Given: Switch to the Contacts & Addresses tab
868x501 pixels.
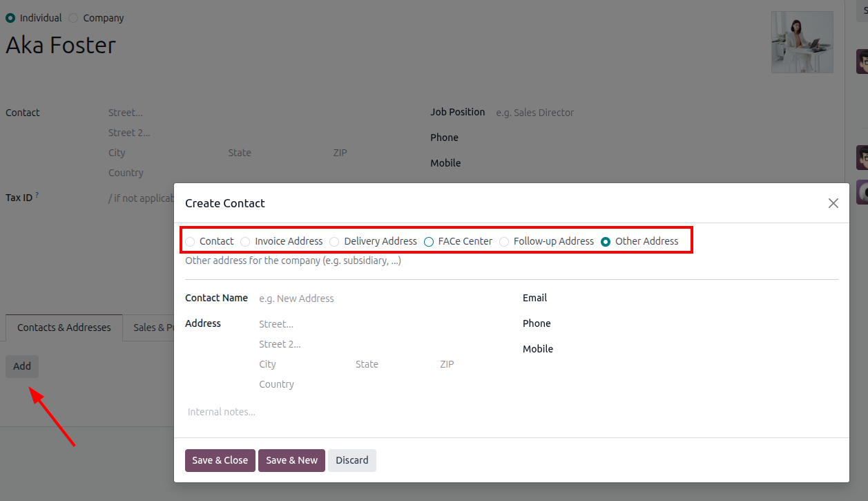Looking at the screenshot, I should (x=64, y=328).
